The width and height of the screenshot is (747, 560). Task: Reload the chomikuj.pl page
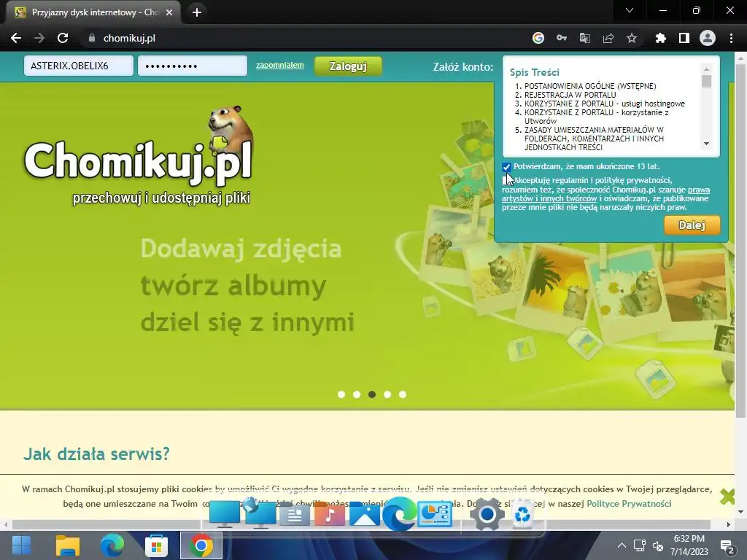(63, 38)
